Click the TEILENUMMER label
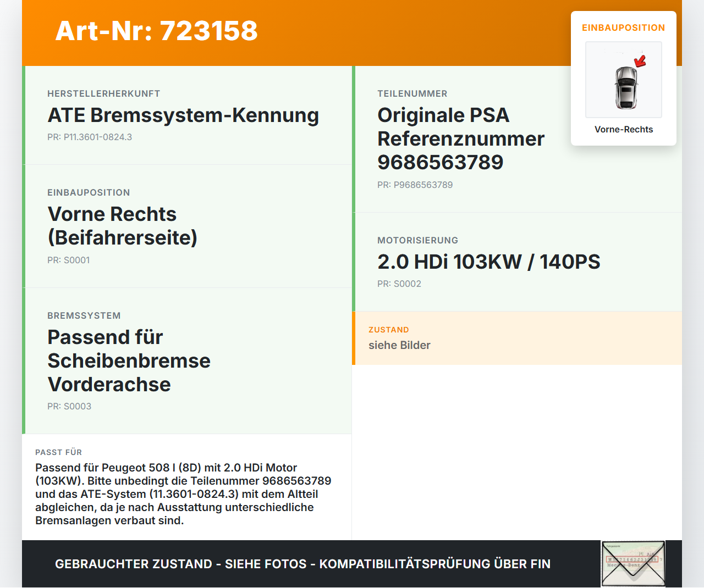The width and height of the screenshot is (704, 588). click(412, 94)
